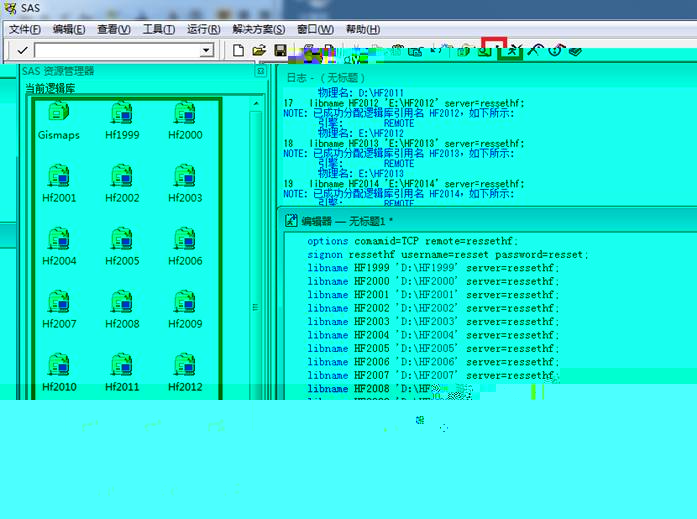Click the 日志 - (无标题) window title
Image resolution: width=697 pixels, height=519 pixels.
[x=326, y=78]
